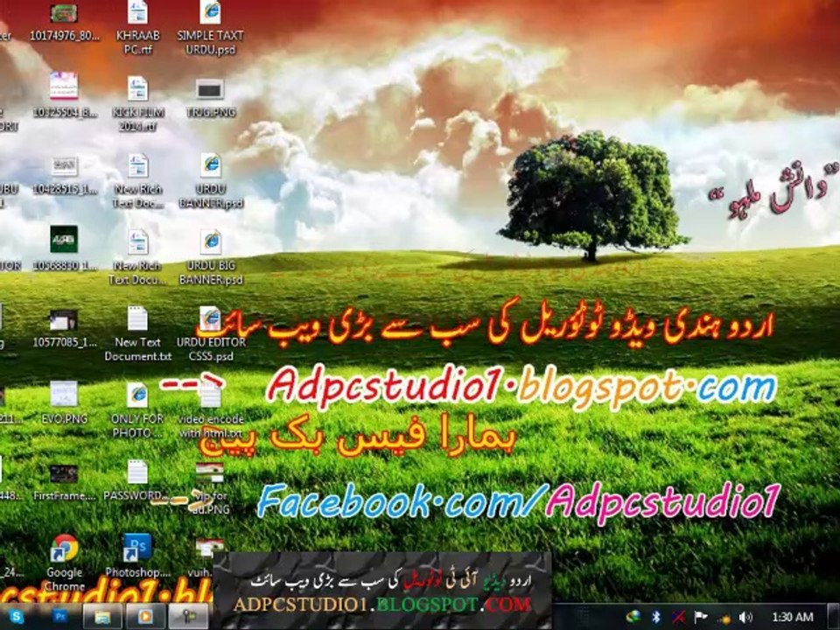Open the KHRAAB PC.rtf document icon

click(x=137, y=13)
